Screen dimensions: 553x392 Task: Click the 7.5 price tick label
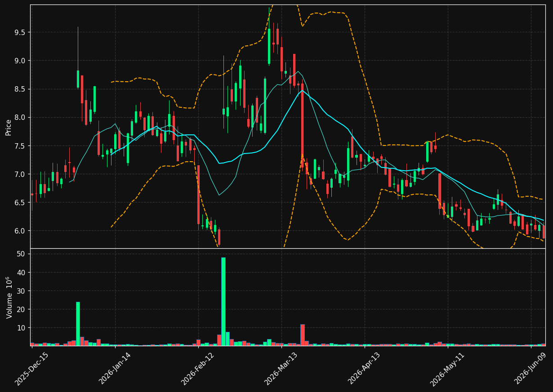pos(21,145)
